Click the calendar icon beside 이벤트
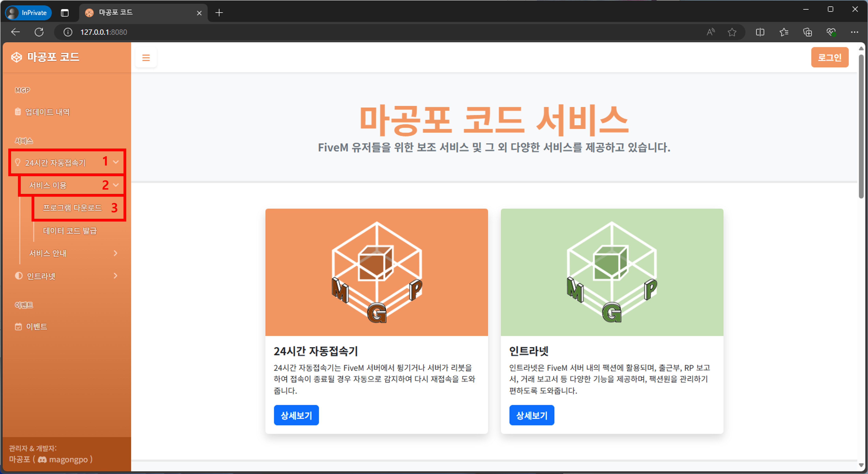 point(19,326)
